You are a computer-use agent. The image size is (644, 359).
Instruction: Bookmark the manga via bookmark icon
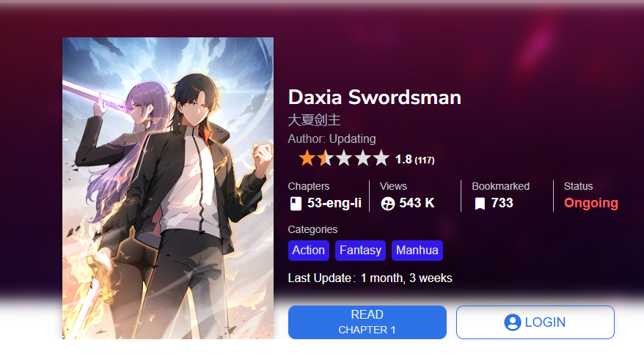[x=480, y=204]
